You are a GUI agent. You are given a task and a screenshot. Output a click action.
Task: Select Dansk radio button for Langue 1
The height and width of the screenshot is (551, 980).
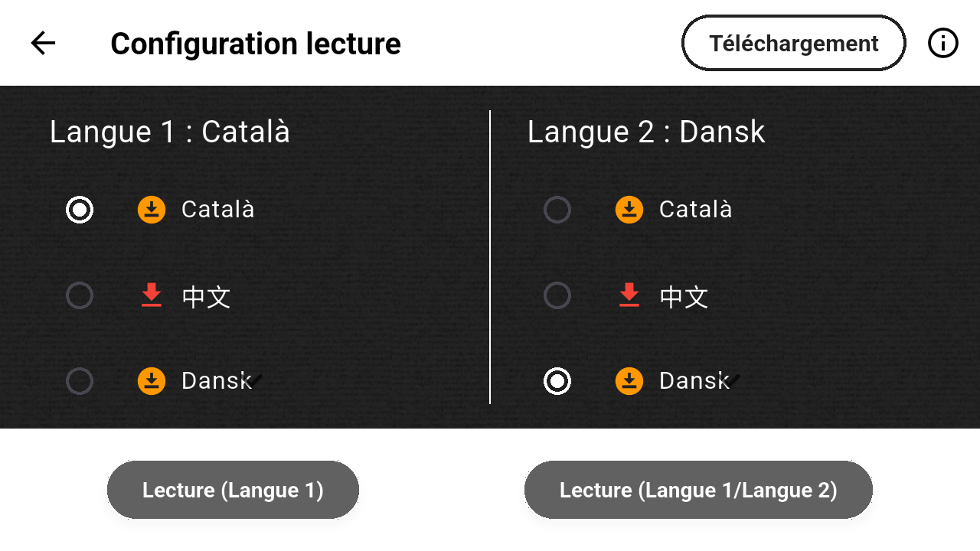tap(80, 381)
